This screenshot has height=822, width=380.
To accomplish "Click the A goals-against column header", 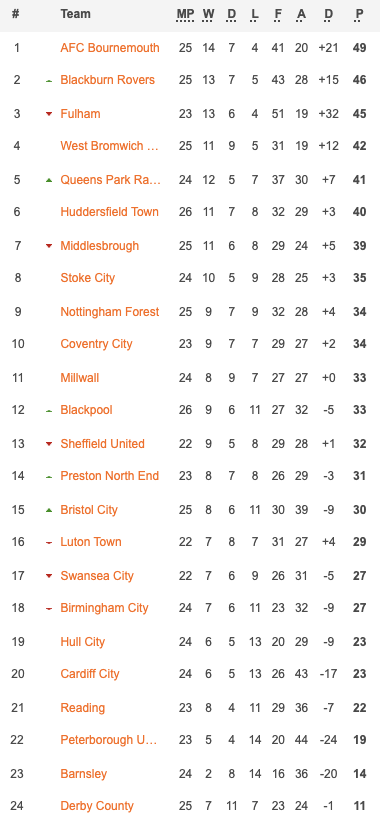I will pos(301,14).
